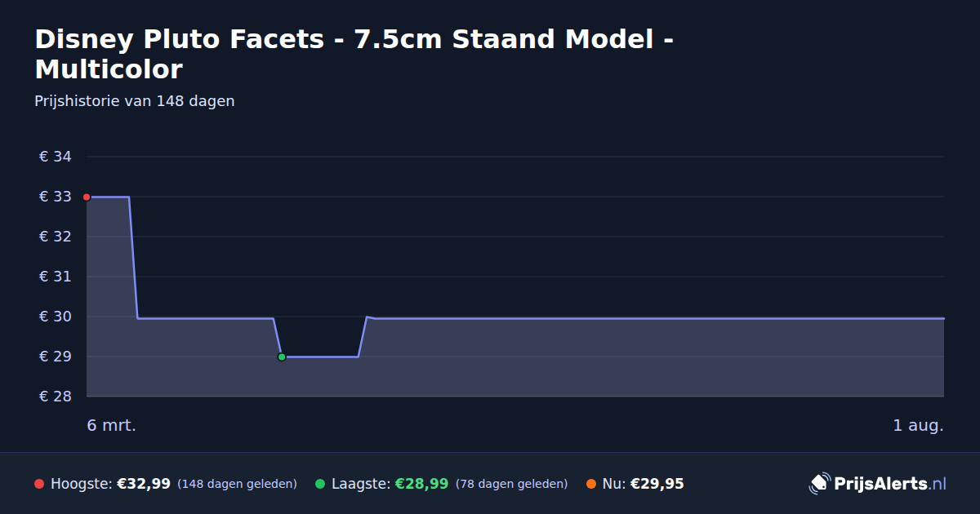The height and width of the screenshot is (514, 980).
Task: Click the red dot beside Hoogste
Action: click(x=39, y=484)
